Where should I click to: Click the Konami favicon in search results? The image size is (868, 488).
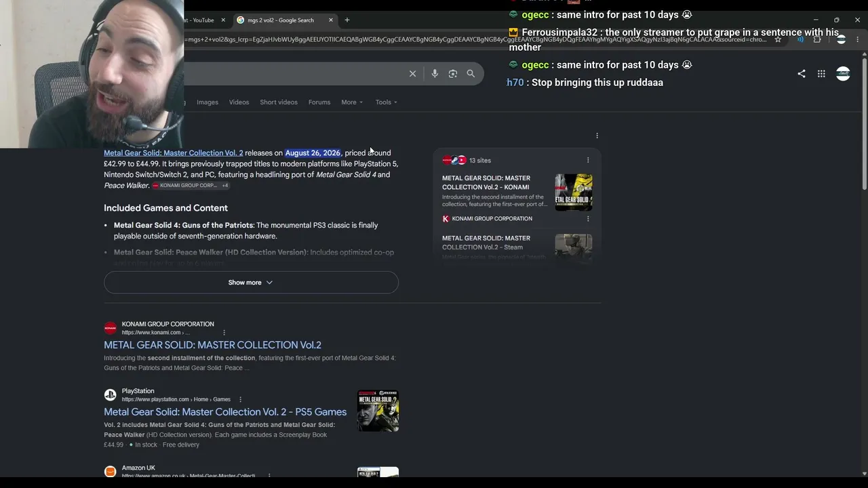(x=110, y=328)
